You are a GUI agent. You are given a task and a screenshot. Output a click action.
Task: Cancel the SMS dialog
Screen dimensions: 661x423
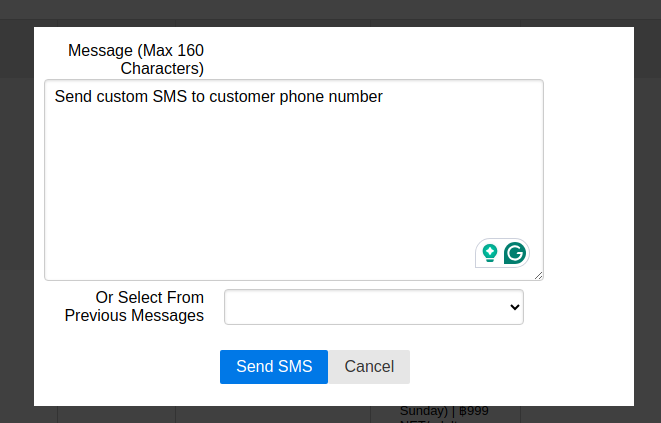369,367
